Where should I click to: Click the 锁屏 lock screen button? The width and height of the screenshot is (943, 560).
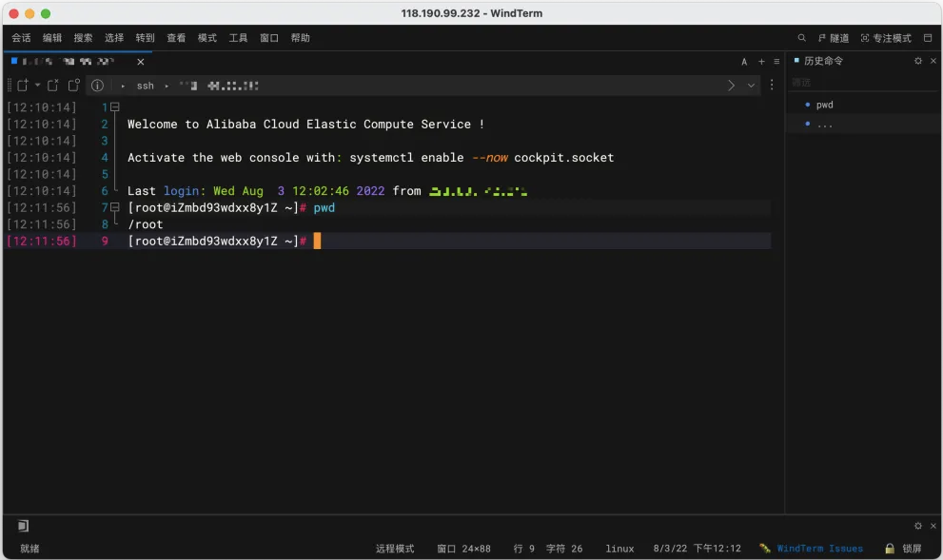click(912, 549)
